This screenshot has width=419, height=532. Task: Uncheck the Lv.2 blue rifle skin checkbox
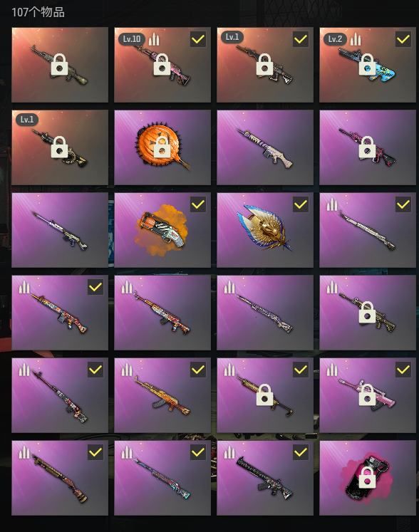click(x=403, y=39)
